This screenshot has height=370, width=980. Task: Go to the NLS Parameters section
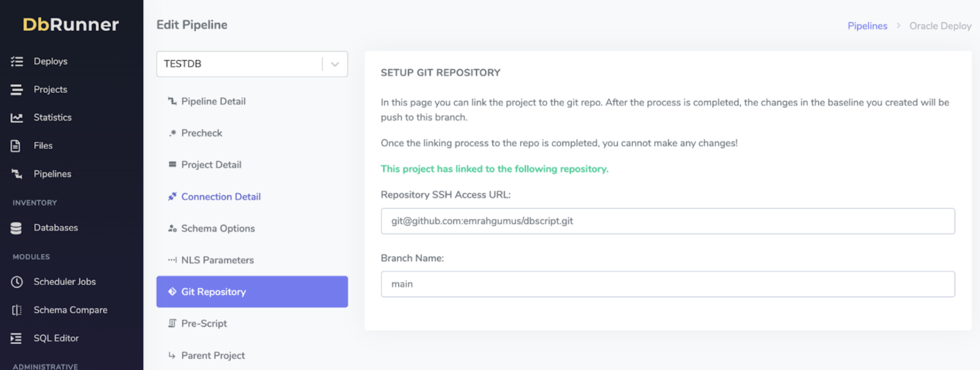217,260
